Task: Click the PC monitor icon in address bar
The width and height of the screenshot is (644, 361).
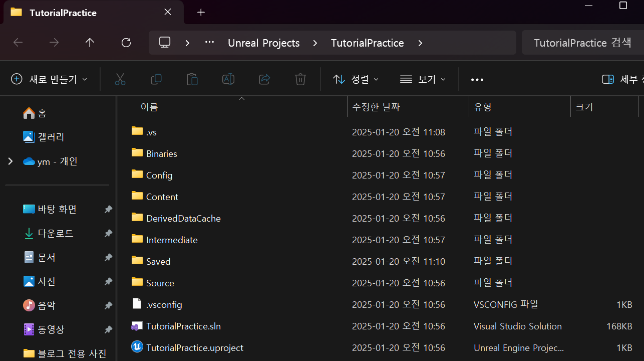Action: pyautogui.click(x=165, y=43)
